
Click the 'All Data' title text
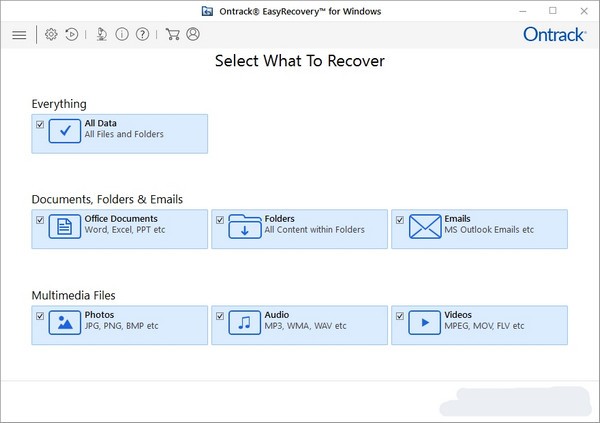[x=101, y=123]
